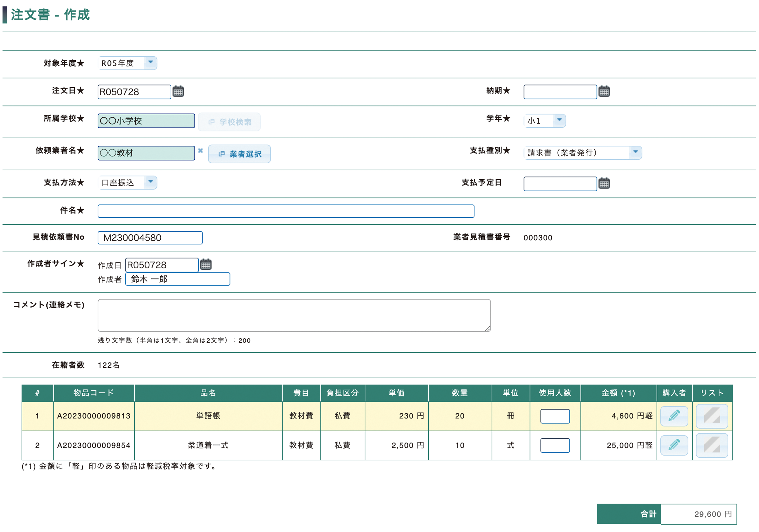Open calendar picker for 作成日
Screen dimensions: 759x532
point(206,265)
